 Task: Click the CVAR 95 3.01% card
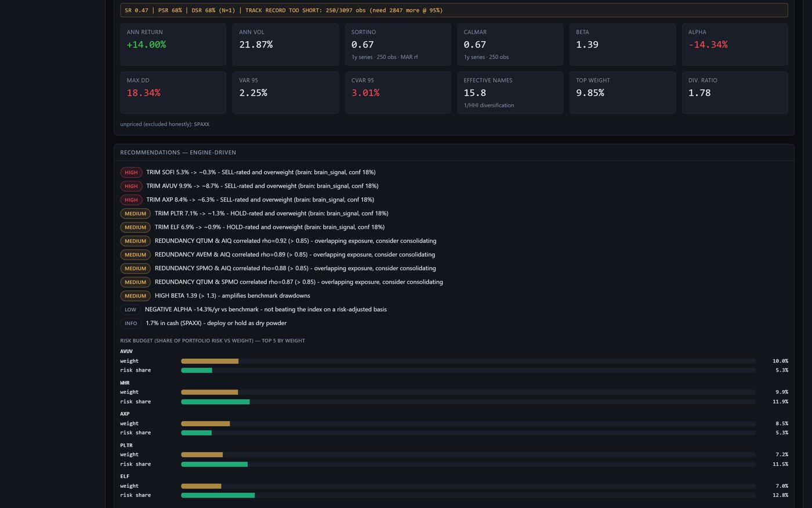(x=398, y=92)
